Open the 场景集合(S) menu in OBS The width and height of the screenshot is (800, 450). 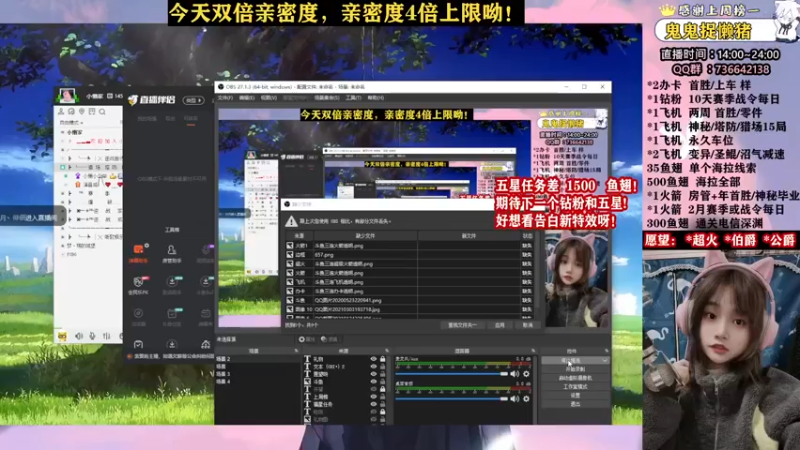click(x=327, y=97)
